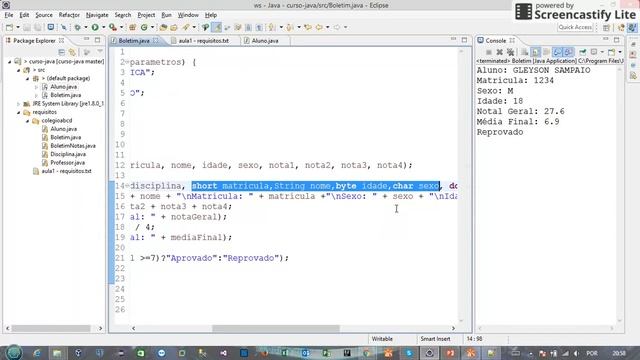Toggle Show Console on Standard Out
This screenshot has width=640, height=360.
coord(557,52)
